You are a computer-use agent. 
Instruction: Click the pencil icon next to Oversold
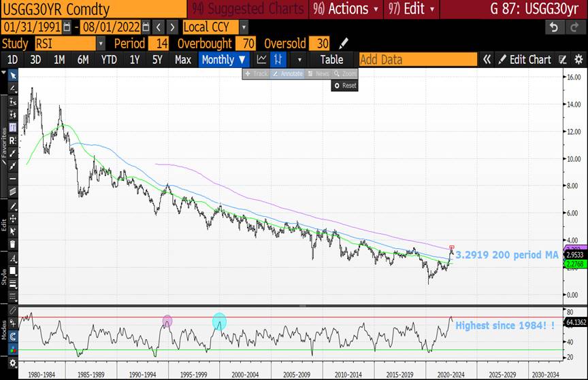click(344, 43)
